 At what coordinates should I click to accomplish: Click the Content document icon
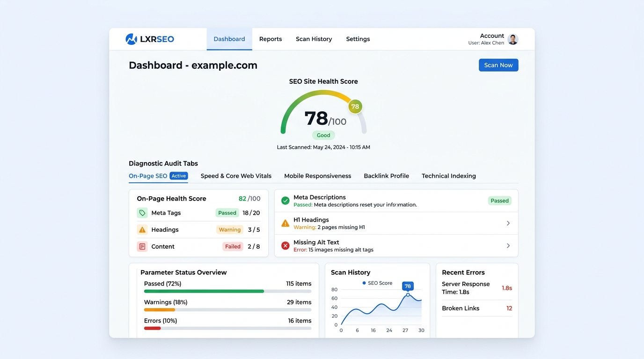coord(142,246)
